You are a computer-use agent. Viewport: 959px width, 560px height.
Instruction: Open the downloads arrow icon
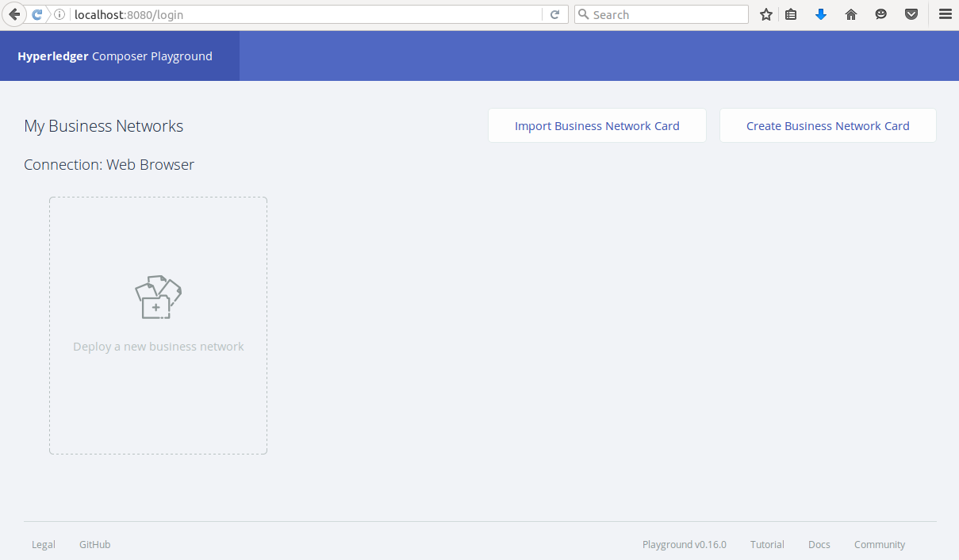(x=821, y=14)
